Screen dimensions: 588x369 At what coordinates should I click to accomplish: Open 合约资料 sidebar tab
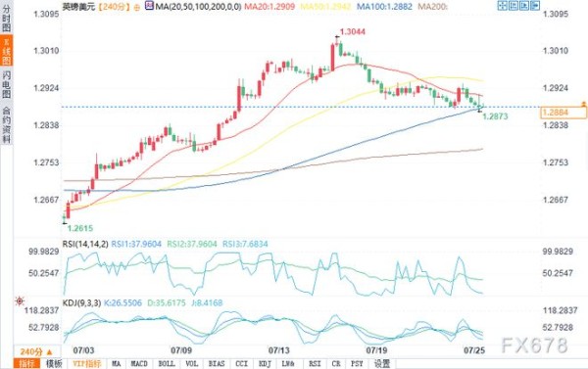(x=6, y=125)
